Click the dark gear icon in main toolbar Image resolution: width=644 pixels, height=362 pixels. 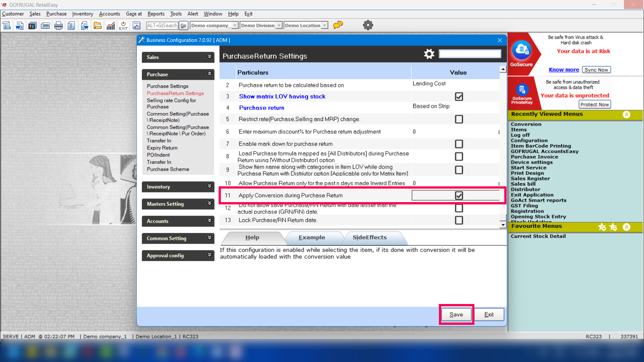[368, 25]
